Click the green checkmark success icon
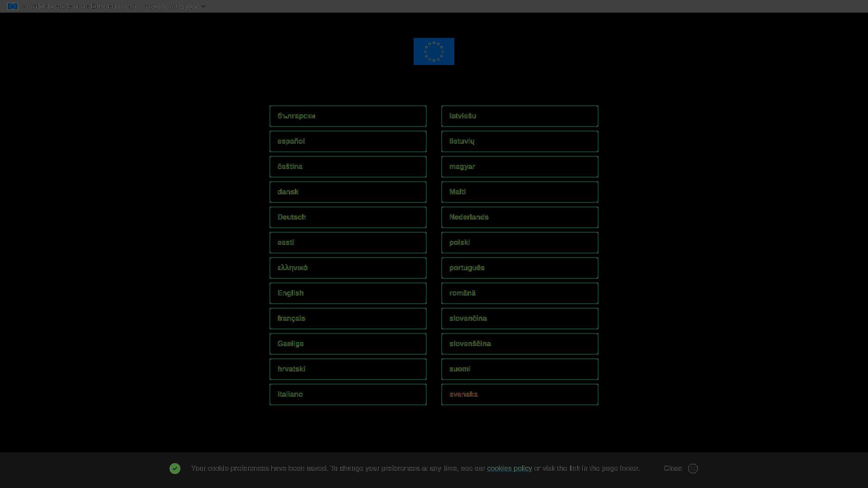868x488 pixels. (x=175, y=469)
